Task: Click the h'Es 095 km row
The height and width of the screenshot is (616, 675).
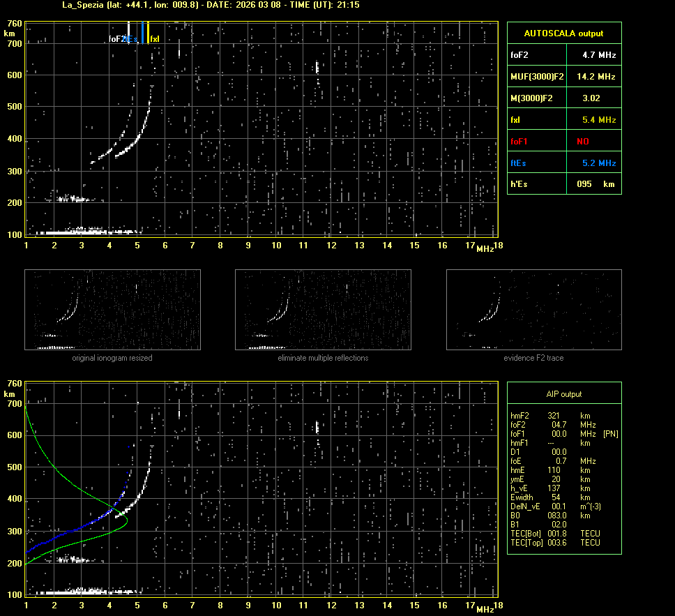Action: [563, 184]
